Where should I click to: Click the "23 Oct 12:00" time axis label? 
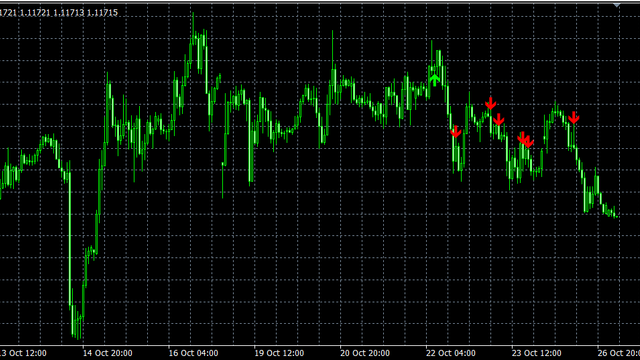(x=536, y=353)
